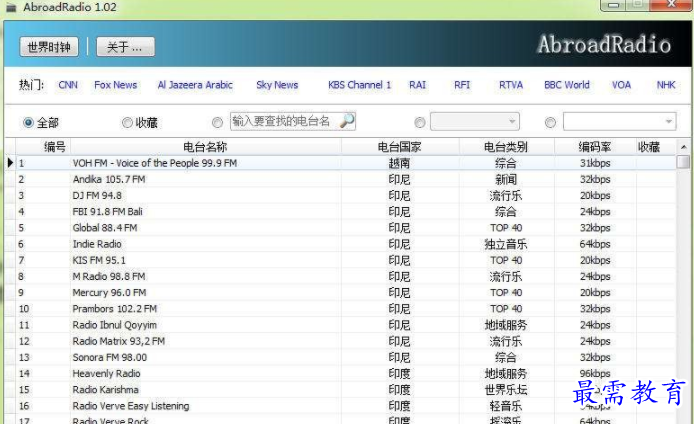Click the 关于... about button

(x=125, y=47)
